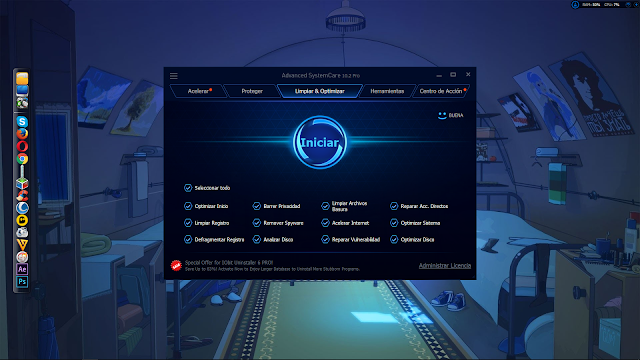
Task: Disable Remover Spyware option
Action: coord(257,223)
